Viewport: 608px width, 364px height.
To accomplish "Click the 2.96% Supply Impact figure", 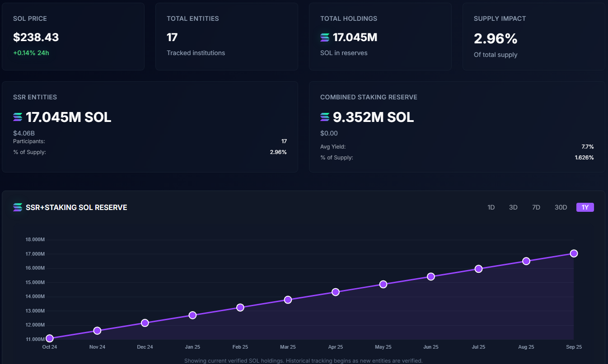I will point(496,38).
